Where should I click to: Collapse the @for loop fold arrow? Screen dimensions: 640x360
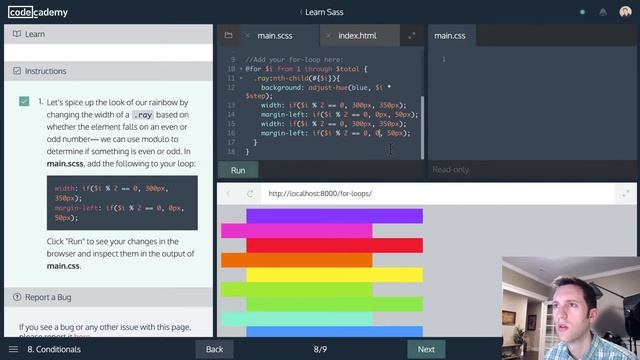point(241,69)
